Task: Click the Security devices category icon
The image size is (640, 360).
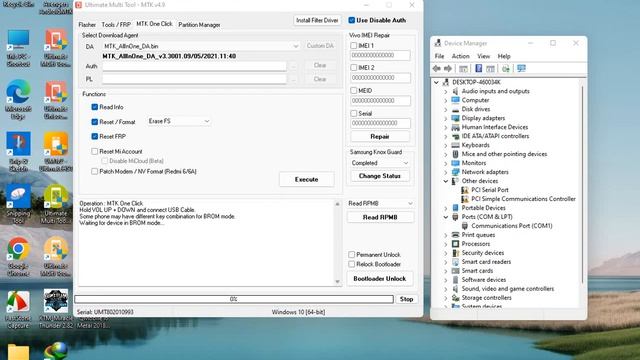Action: [x=456, y=253]
